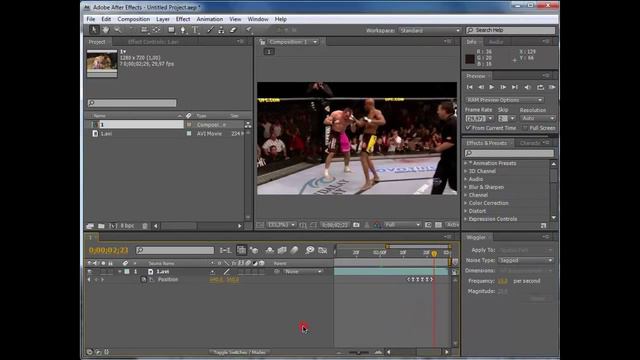Toggle Hide Shy Layers timeline switch

pyautogui.click(x=270, y=250)
